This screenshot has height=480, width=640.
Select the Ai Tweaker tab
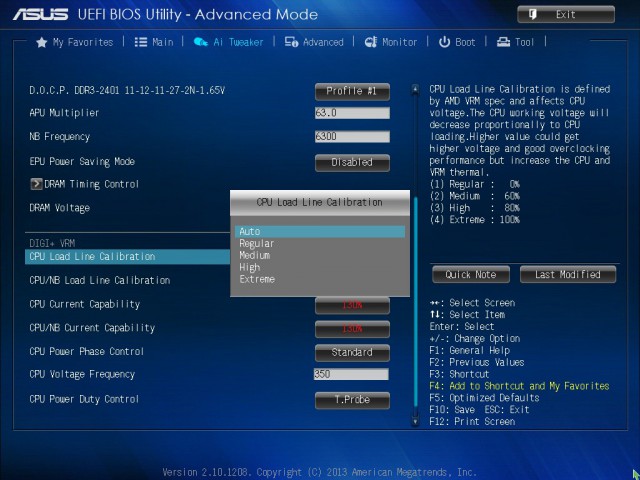228,42
